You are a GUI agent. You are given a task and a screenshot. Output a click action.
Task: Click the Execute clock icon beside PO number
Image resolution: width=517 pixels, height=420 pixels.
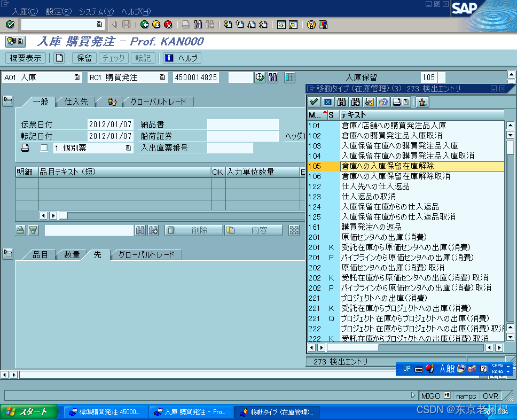260,77
